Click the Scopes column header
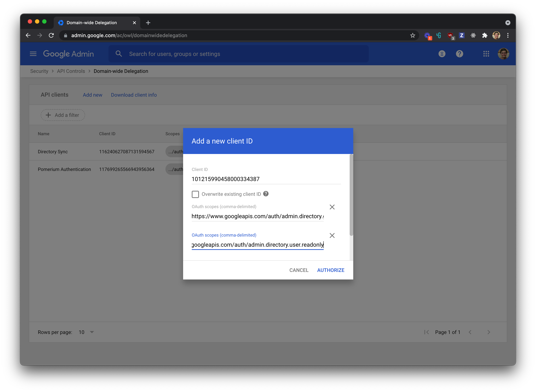 172,134
